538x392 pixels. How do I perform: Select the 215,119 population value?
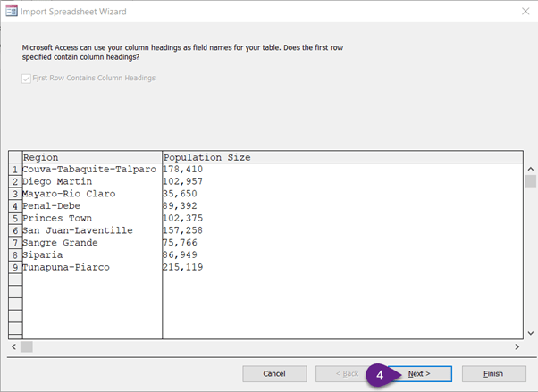[x=183, y=267]
